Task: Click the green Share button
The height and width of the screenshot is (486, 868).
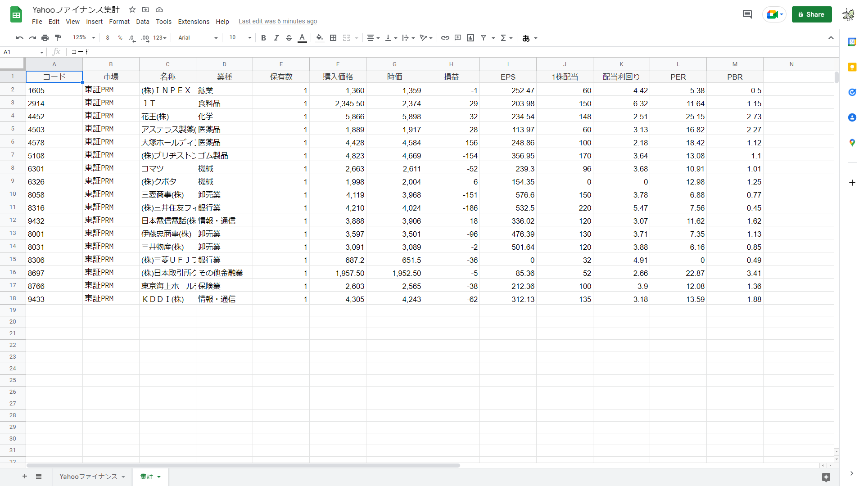Action: (811, 14)
